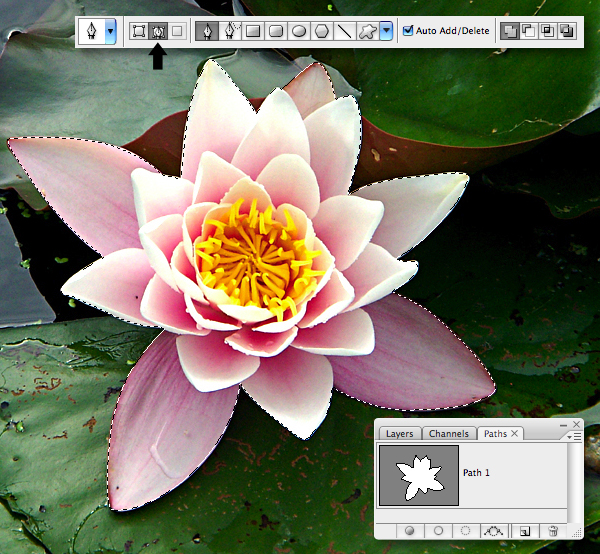Load path as a selection
The image size is (600, 554).
point(465,531)
